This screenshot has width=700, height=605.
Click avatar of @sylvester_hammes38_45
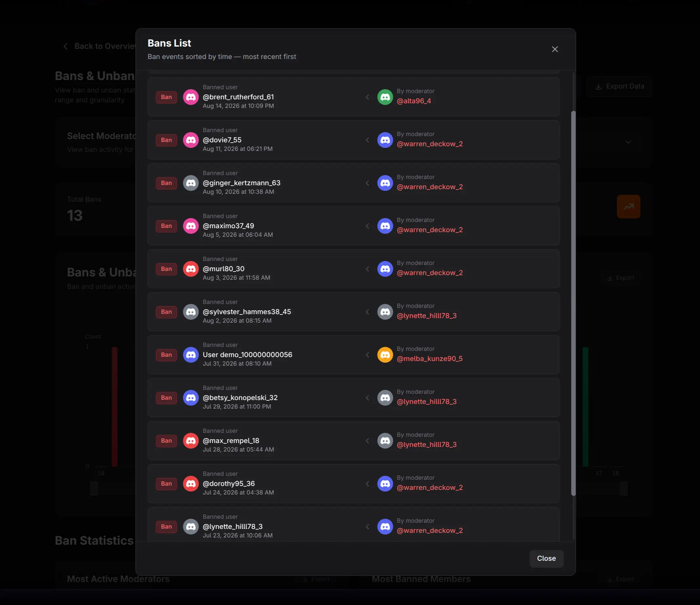(x=191, y=312)
